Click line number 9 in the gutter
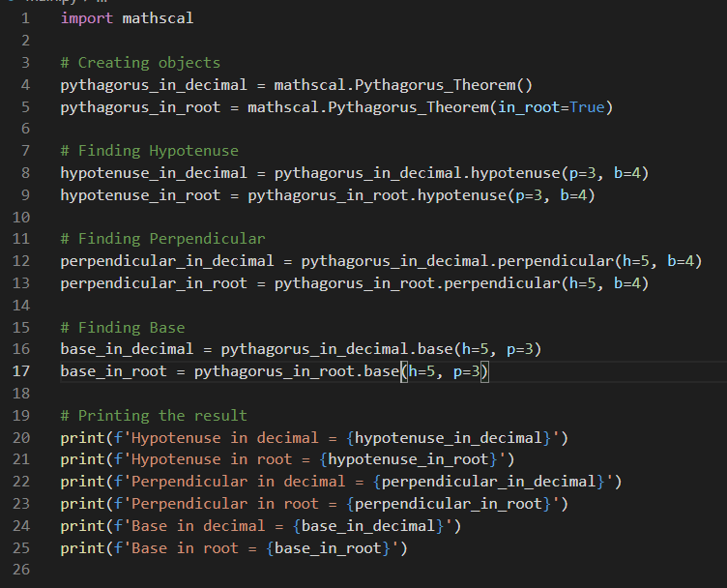Viewport: 727px width, 588px height. [x=25, y=194]
